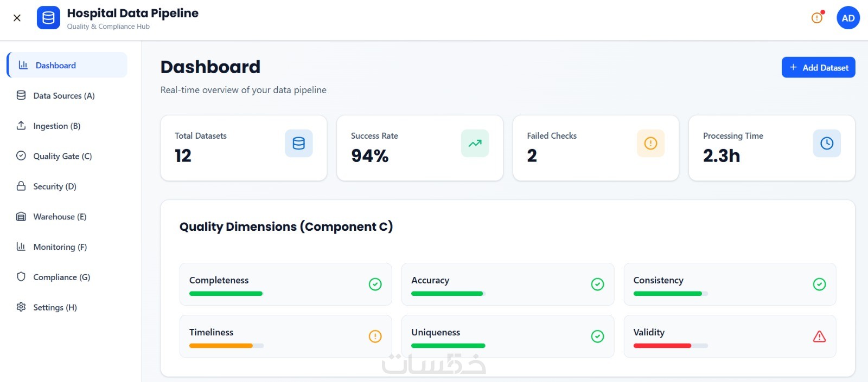Open Data Sources (A) in sidebar
Viewport: 868px width, 382px height.
pyautogui.click(x=63, y=96)
